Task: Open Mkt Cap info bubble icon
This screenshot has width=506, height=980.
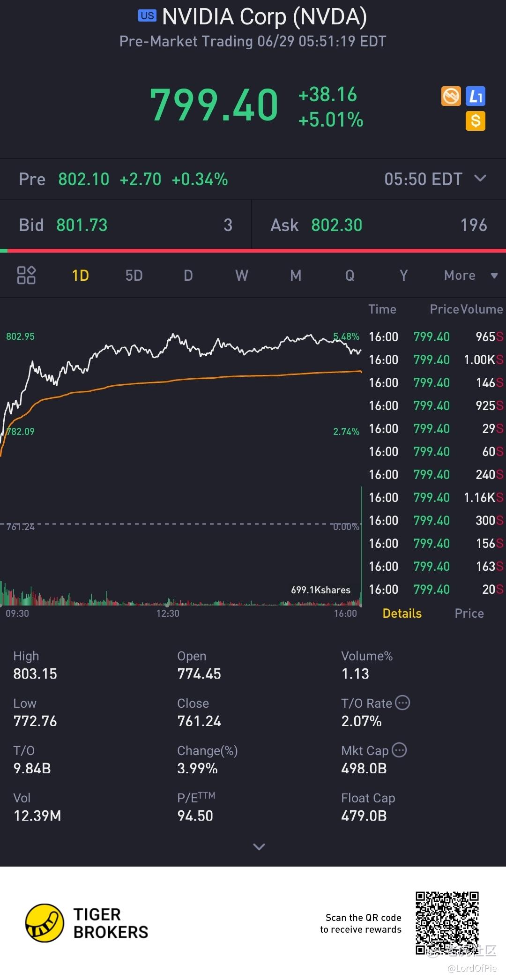Action: tap(399, 750)
